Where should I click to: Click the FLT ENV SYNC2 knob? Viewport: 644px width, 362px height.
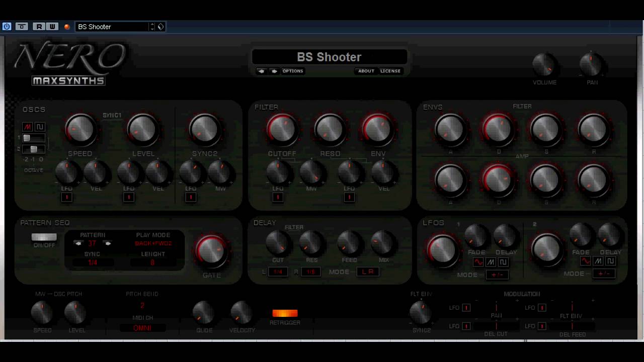pos(421,313)
